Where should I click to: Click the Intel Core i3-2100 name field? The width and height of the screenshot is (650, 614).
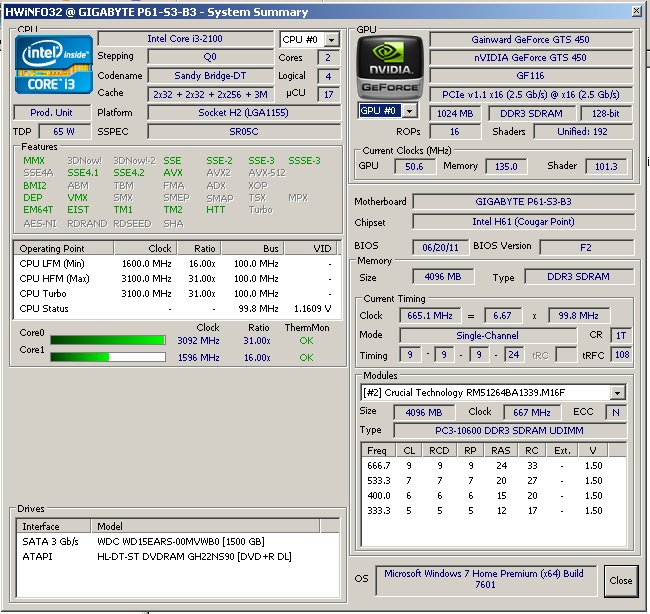[185, 39]
